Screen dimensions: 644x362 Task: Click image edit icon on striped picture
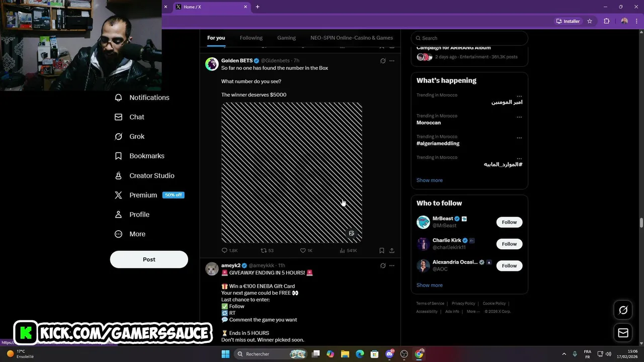352,233
